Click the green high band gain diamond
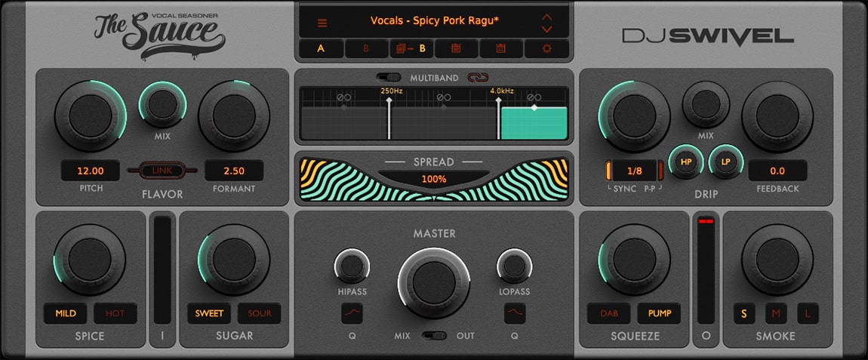The width and height of the screenshot is (868, 360). click(x=534, y=108)
